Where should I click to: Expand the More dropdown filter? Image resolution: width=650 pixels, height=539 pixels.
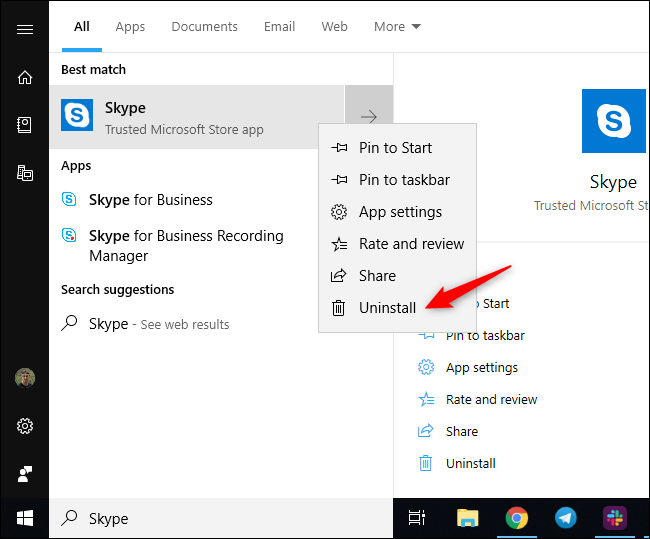click(397, 27)
